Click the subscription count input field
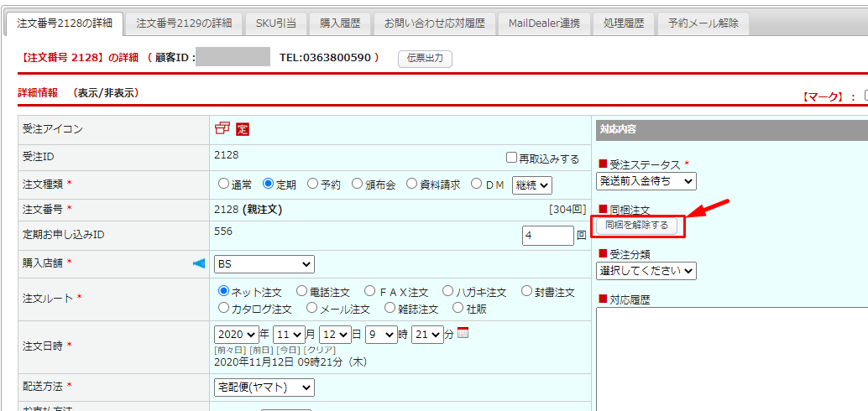Screen dimensions: 868x411 547,236
